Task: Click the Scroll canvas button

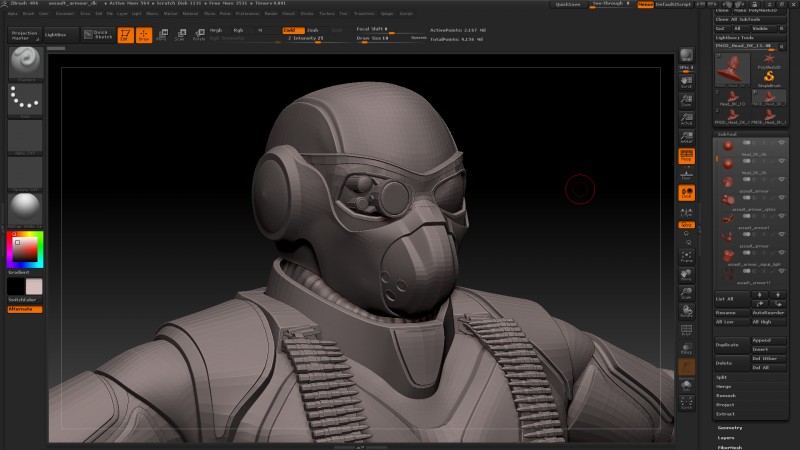Action: pos(686,82)
